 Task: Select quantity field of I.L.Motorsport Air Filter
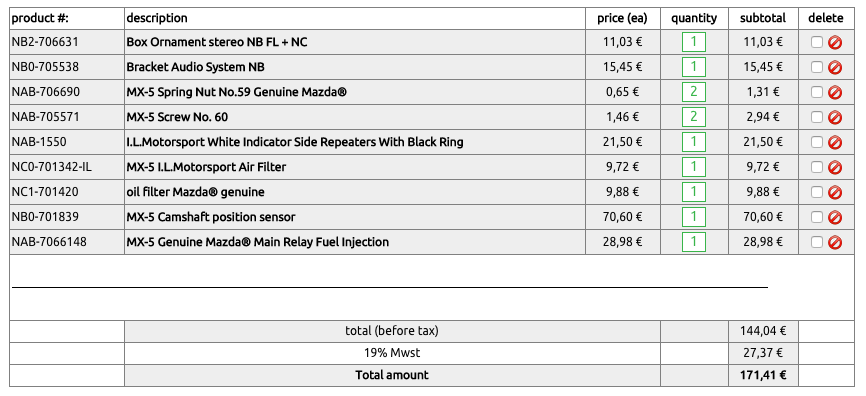pos(694,167)
